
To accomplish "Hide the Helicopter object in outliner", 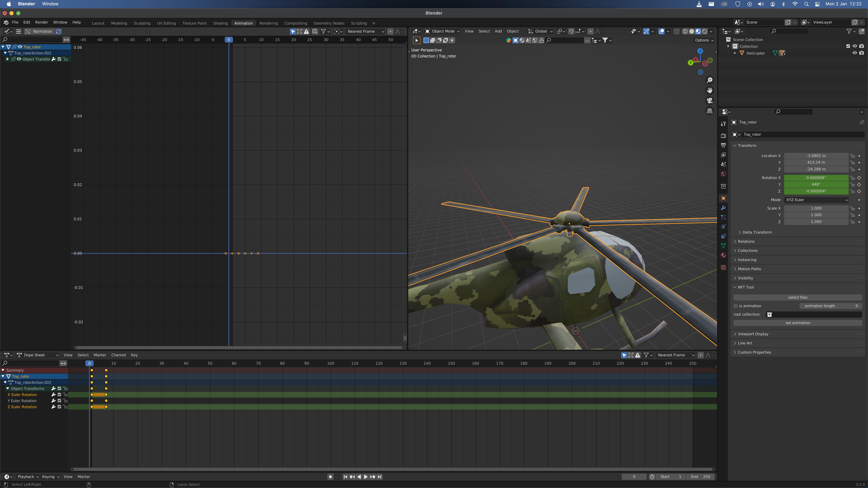I will click(x=854, y=53).
